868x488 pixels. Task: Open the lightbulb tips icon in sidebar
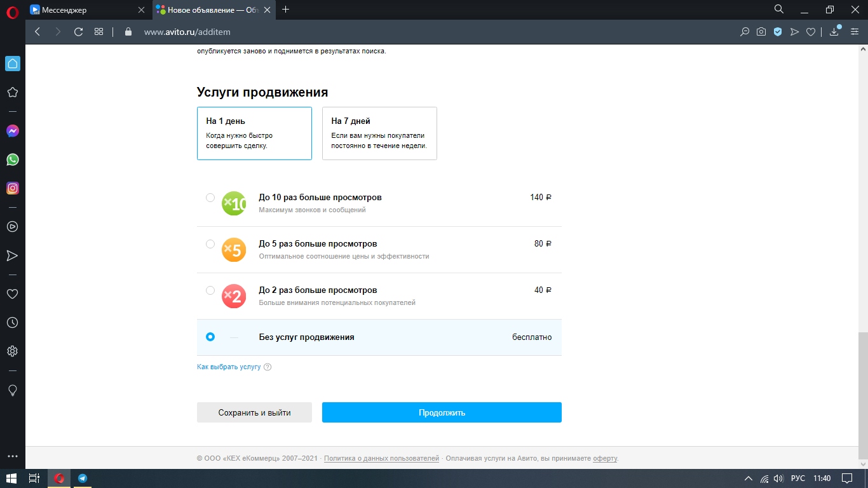[12, 390]
